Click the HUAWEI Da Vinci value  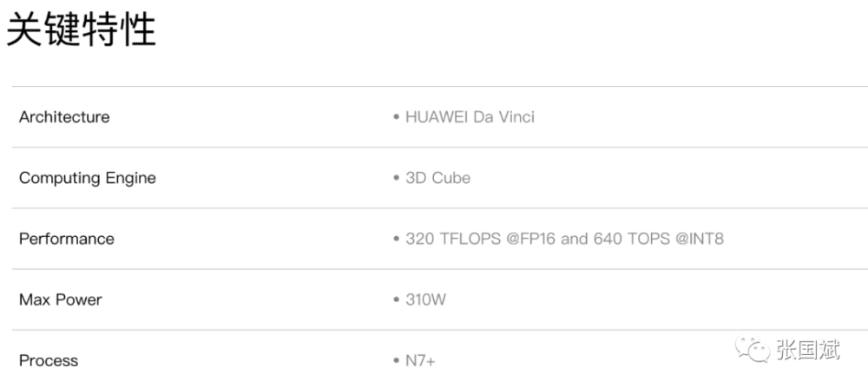pyautogui.click(x=470, y=117)
